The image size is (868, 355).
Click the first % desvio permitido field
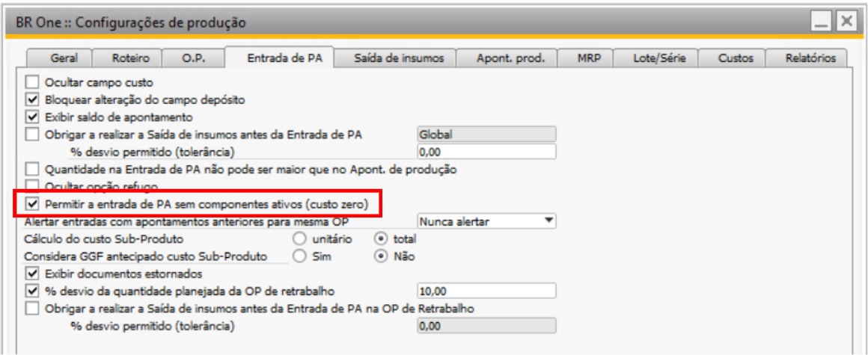coord(486,152)
